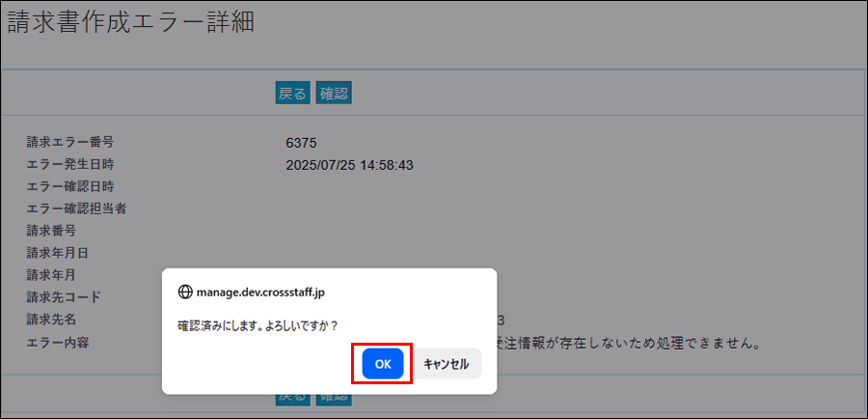Select the error number value 6375
The image size is (868, 419).
(301, 143)
